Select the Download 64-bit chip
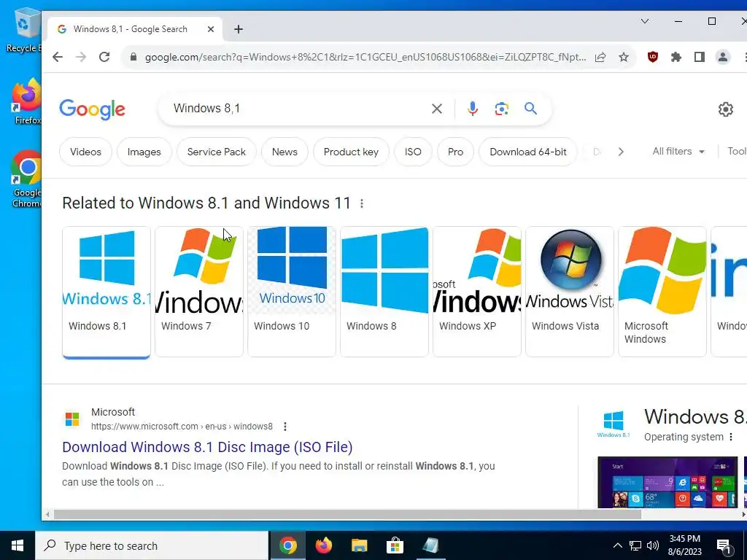The width and height of the screenshot is (747, 560). click(528, 152)
